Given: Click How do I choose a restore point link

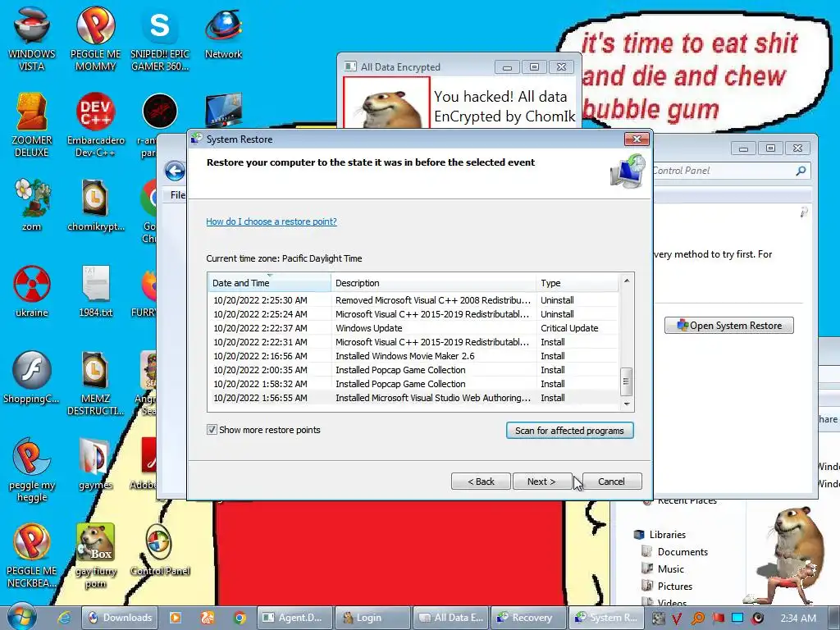Looking at the screenshot, I should (272, 221).
